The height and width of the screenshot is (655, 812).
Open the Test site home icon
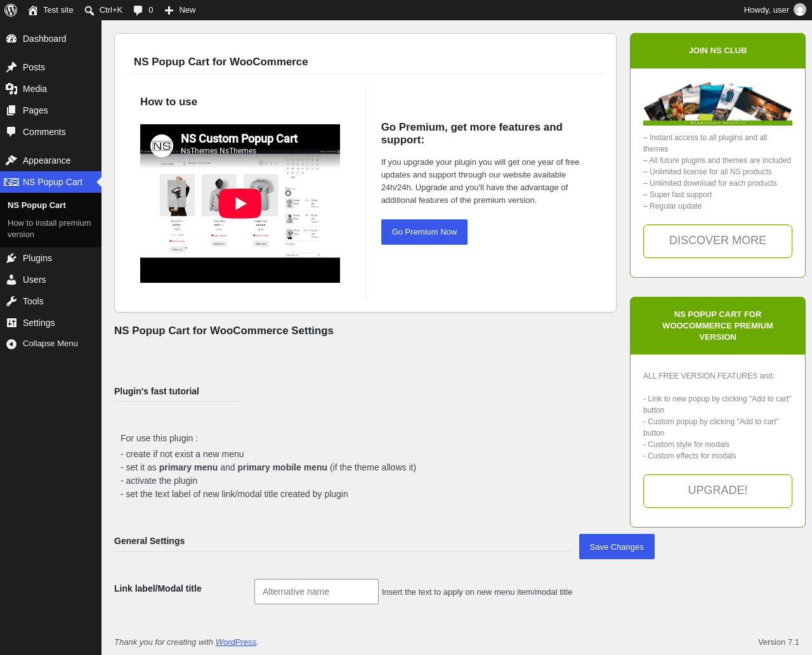[x=33, y=10]
